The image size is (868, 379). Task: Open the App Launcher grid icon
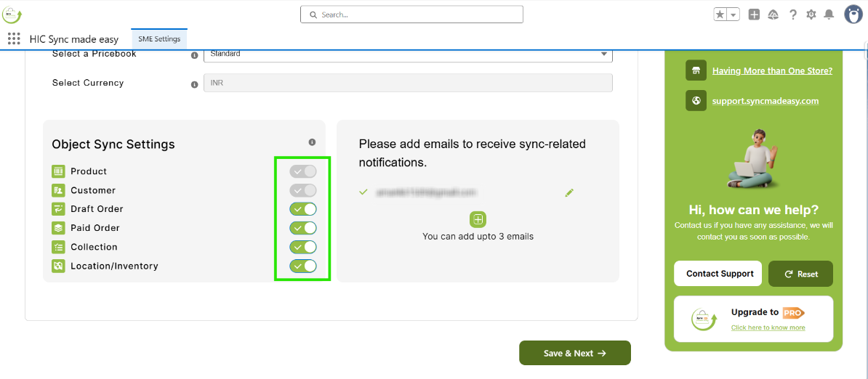(x=14, y=39)
